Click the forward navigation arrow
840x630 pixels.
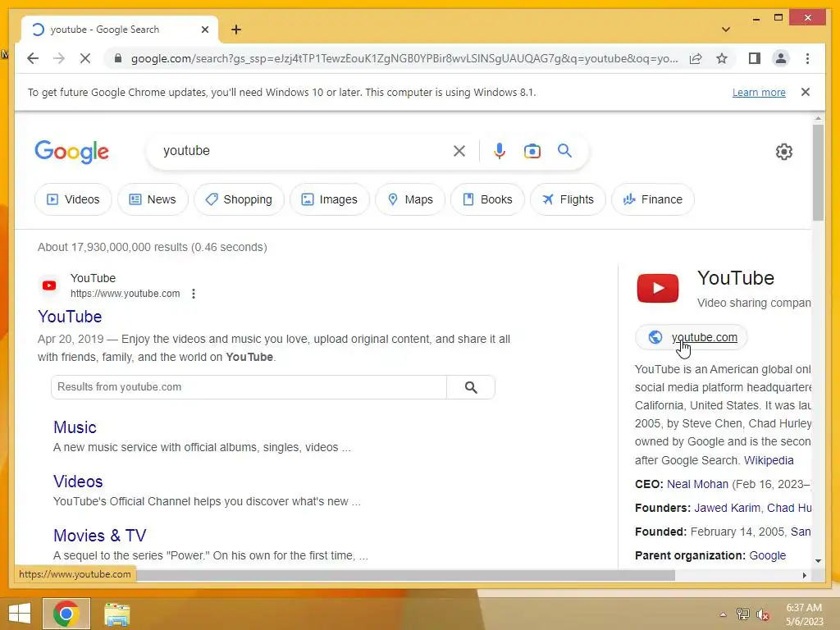pos(59,58)
